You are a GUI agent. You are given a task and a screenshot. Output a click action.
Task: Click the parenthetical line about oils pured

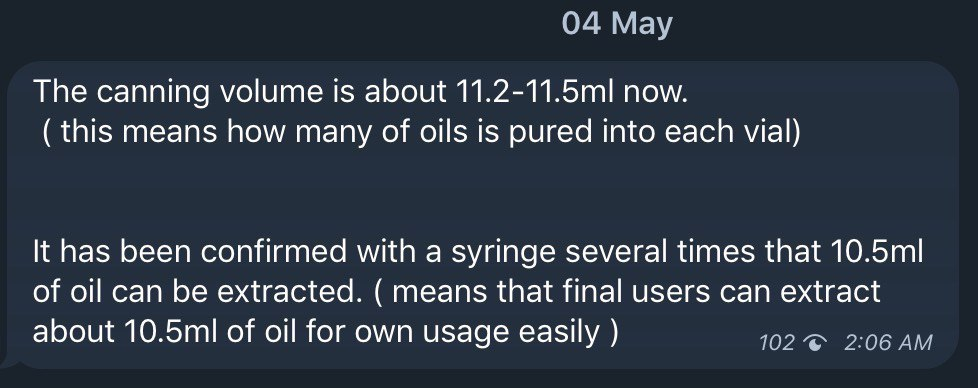pyautogui.click(x=422, y=133)
